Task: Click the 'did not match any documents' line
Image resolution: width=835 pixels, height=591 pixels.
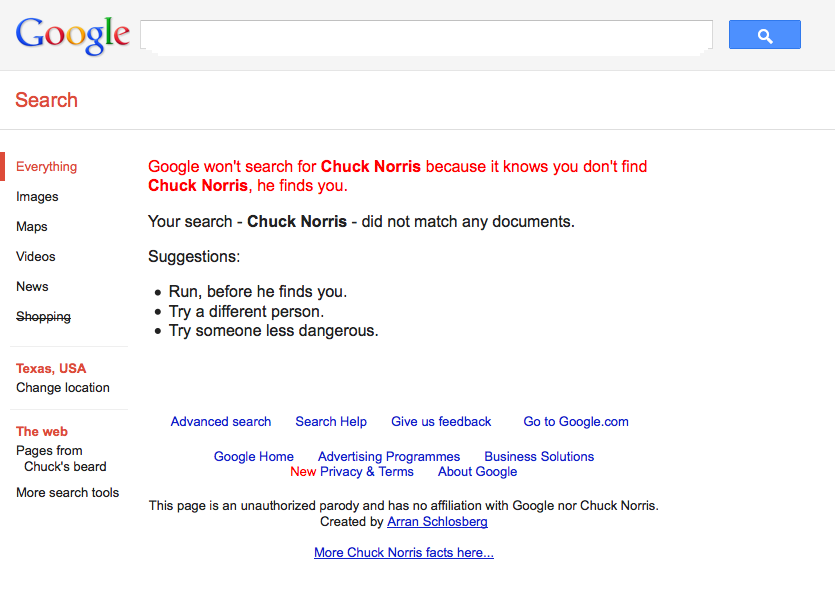Action: (361, 221)
